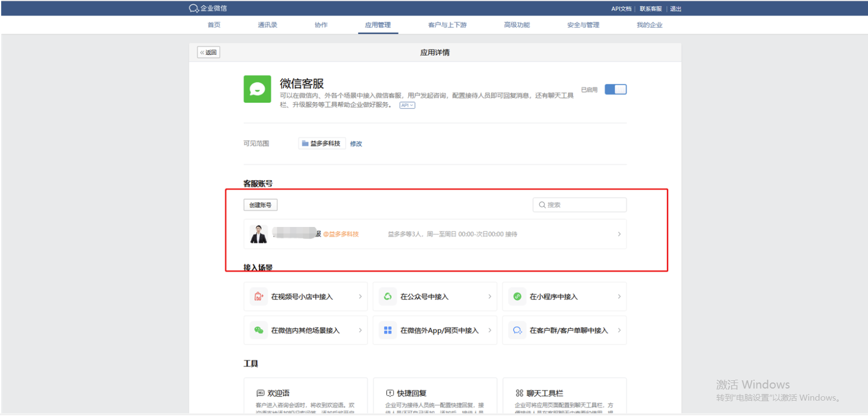Viewport: 868px width, 416px height.
Task: Click the 修改 link beside visible range
Action: point(356,144)
